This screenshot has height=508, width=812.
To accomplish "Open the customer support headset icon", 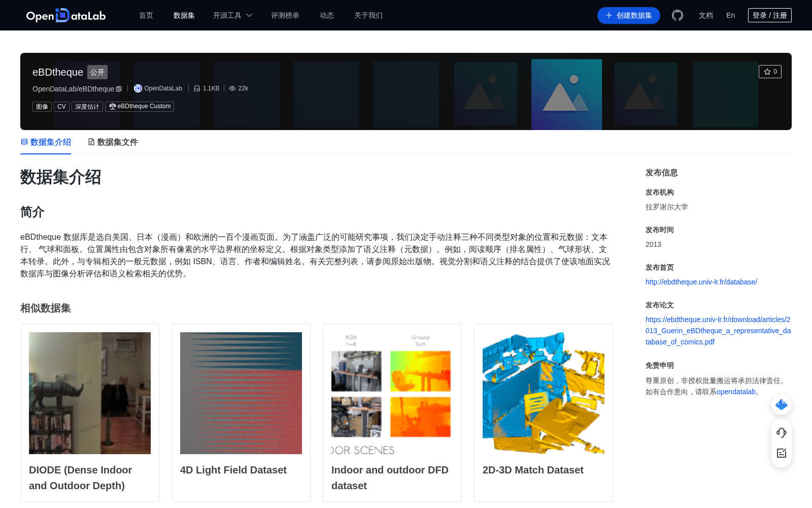I will [782, 432].
